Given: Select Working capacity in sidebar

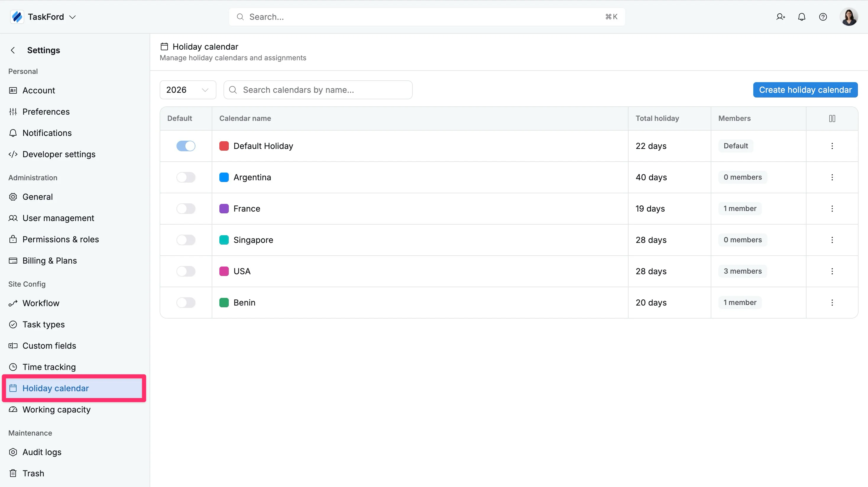Looking at the screenshot, I should click(x=74, y=410).
